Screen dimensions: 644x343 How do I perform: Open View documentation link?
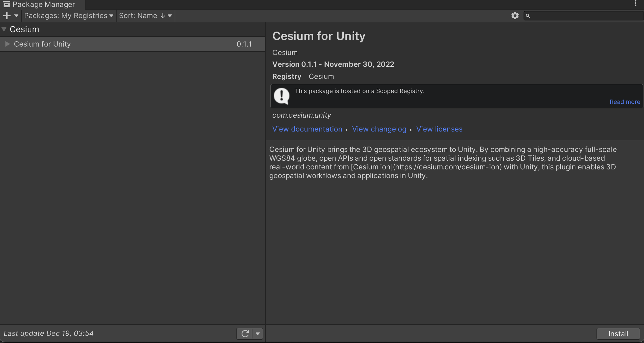tap(307, 129)
